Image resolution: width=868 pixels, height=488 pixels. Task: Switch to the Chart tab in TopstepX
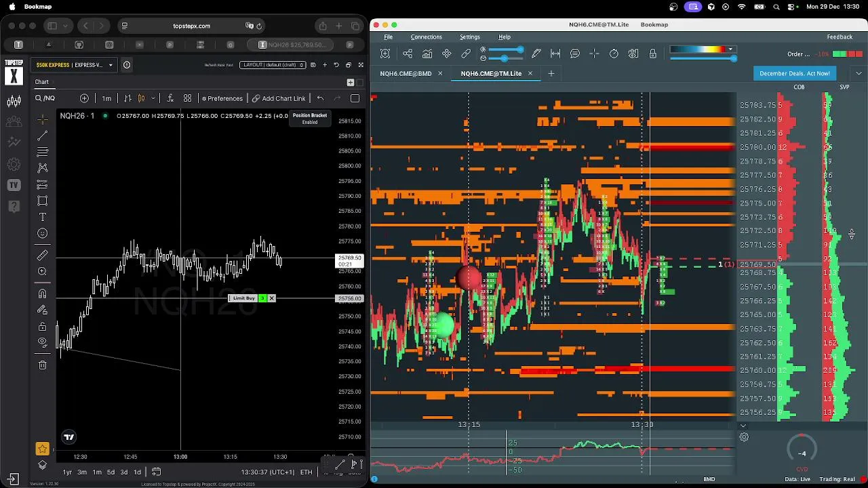pyautogui.click(x=42, y=82)
